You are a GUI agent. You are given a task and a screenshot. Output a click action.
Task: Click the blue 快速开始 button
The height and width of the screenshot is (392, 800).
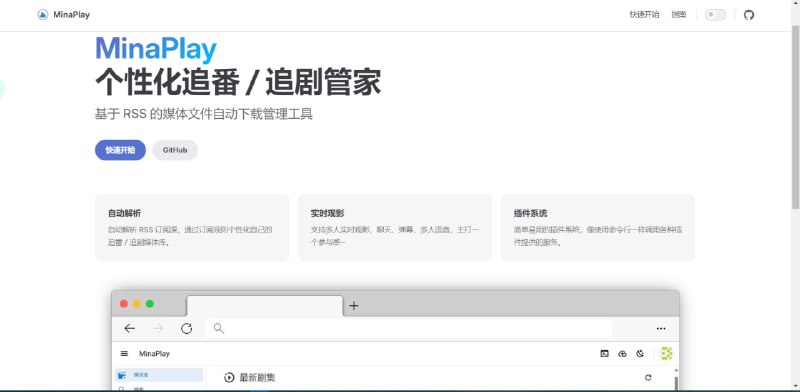click(120, 150)
